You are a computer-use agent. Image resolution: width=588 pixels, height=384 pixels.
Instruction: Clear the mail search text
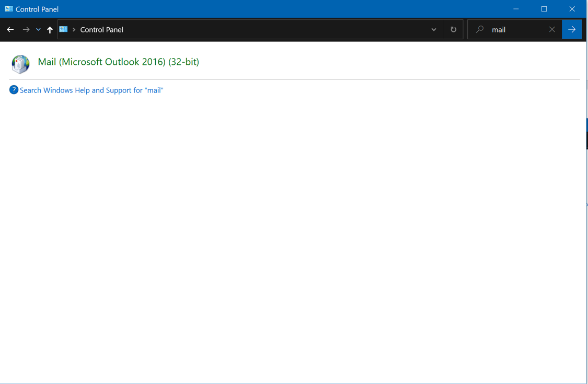(x=552, y=29)
